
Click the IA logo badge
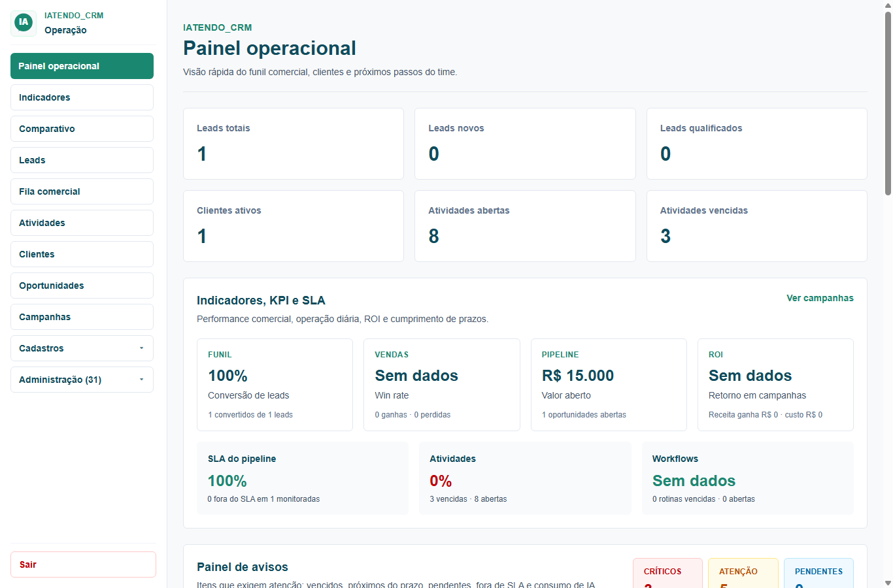tap(24, 23)
